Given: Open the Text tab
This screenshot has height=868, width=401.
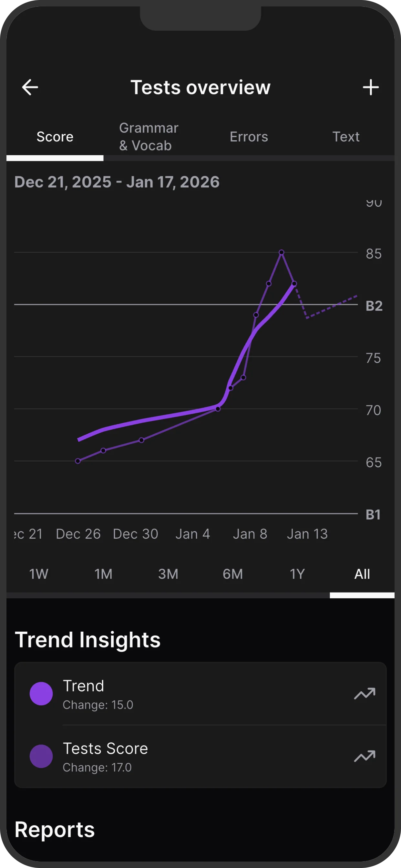Looking at the screenshot, I should [x=346, y=137].
